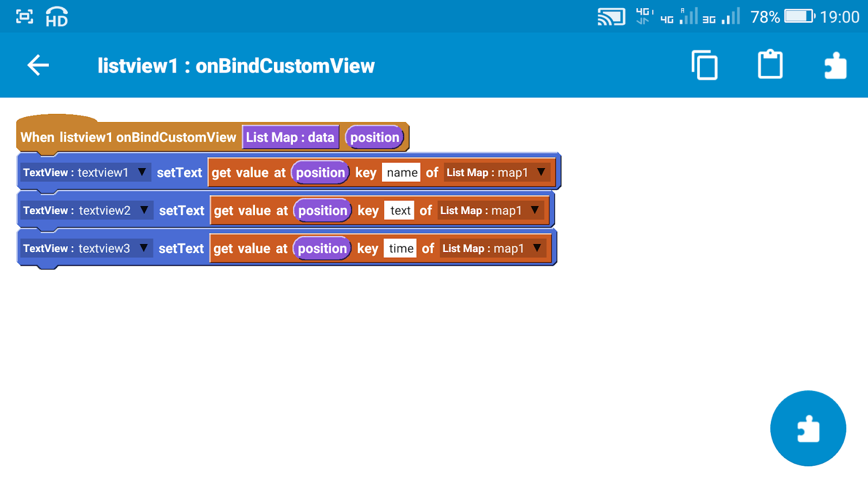This screenshot has width=868, height=488.
Task: Open the map1 dropdown in the name row
Action: coord(540,172)
